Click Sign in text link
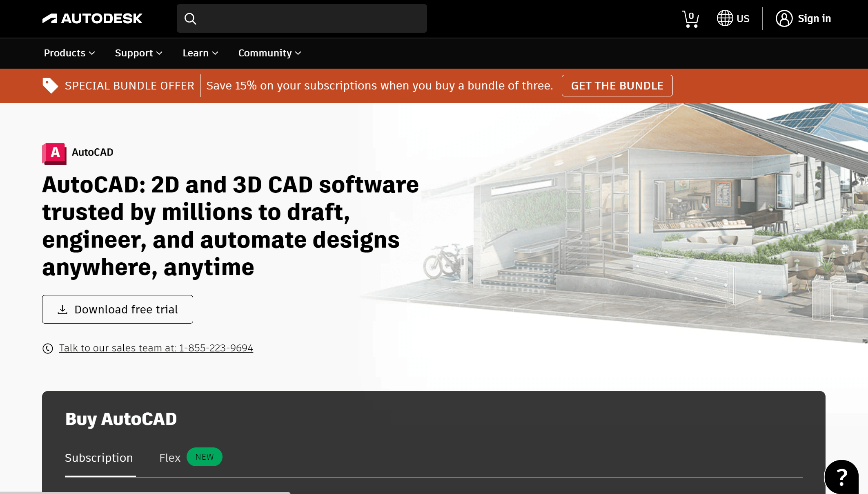This screenshot has width=868, height=494. (x=814, y=18)
